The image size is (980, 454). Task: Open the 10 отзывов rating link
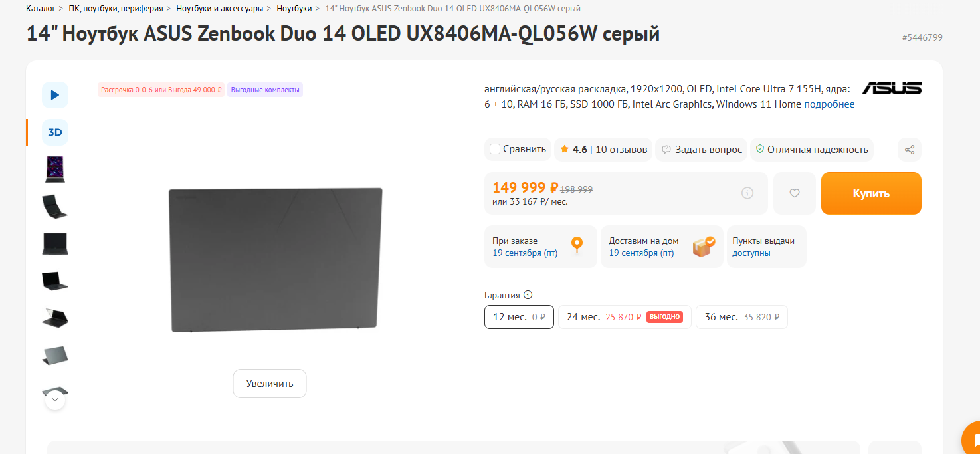tap(621, 150)
